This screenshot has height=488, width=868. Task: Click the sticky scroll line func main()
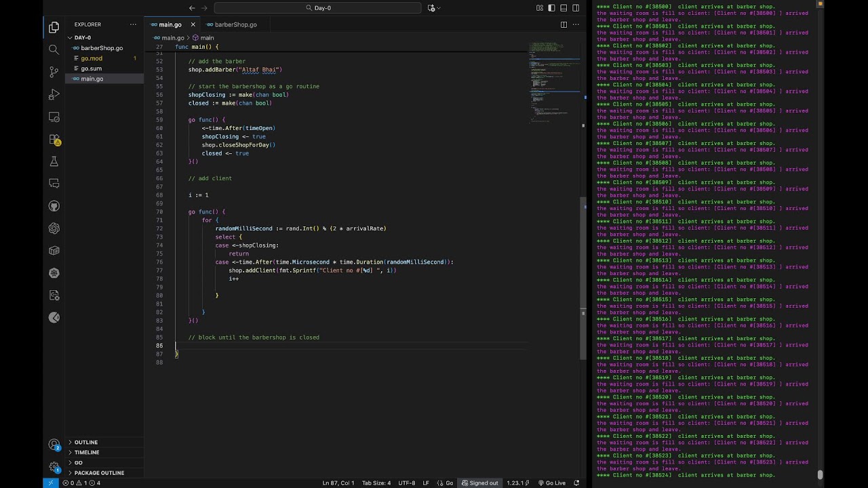click(x=197, y=47)
